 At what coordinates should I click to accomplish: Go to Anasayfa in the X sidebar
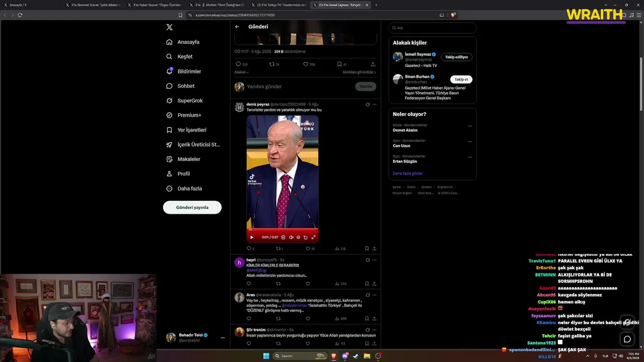183,42
